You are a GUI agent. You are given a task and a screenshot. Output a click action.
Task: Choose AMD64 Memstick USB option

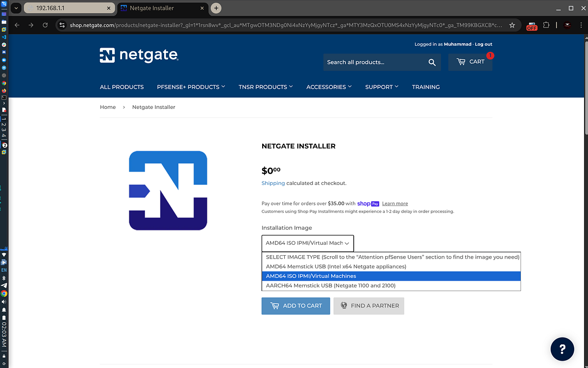point(391,266)
